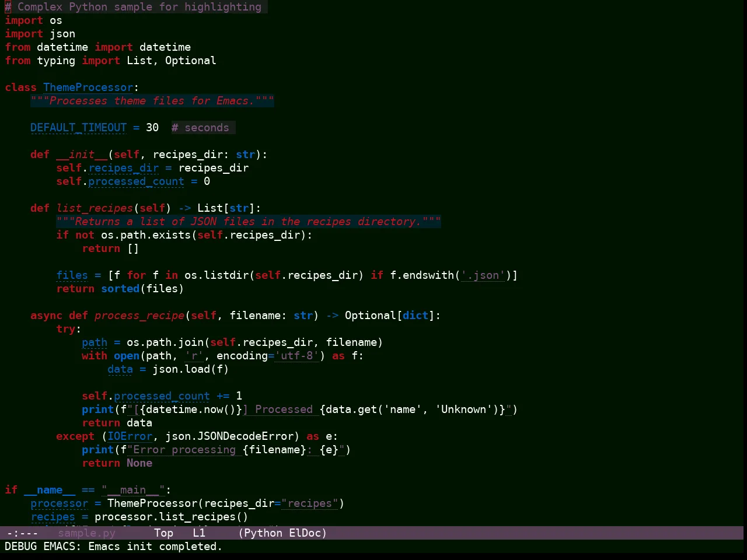Viewport: 747px width, 560px height.
Task: Click the "Returns a list of JSON files" docstring
Action: [x=249, y=222]
